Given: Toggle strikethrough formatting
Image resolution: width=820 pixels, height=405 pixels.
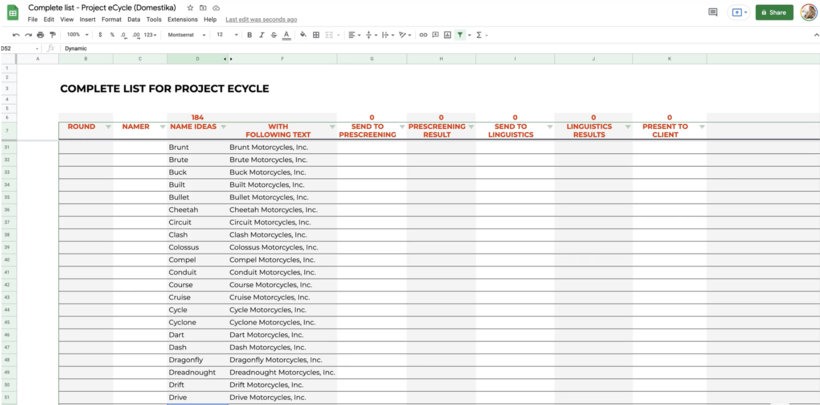Looking at the screenshot, I should [274, 35].
